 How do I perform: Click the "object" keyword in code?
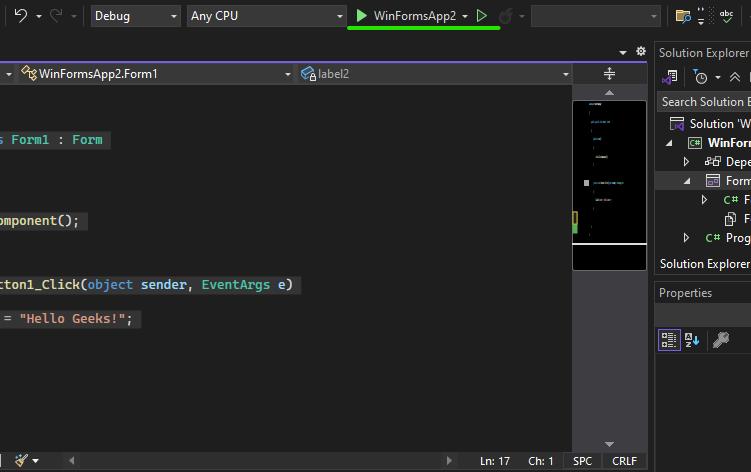tap(110, 285)
